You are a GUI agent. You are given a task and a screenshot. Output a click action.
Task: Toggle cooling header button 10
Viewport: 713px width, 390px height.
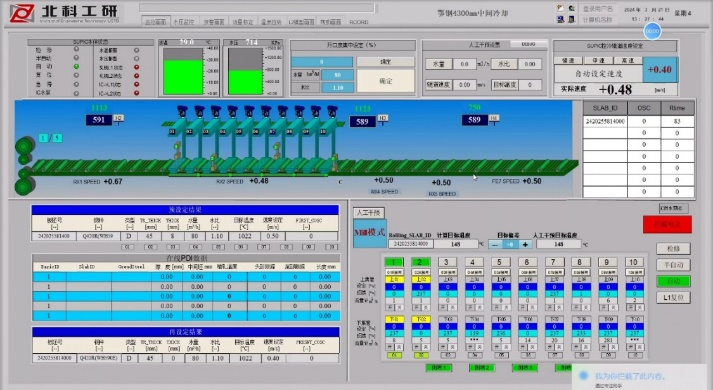(633, 262)
